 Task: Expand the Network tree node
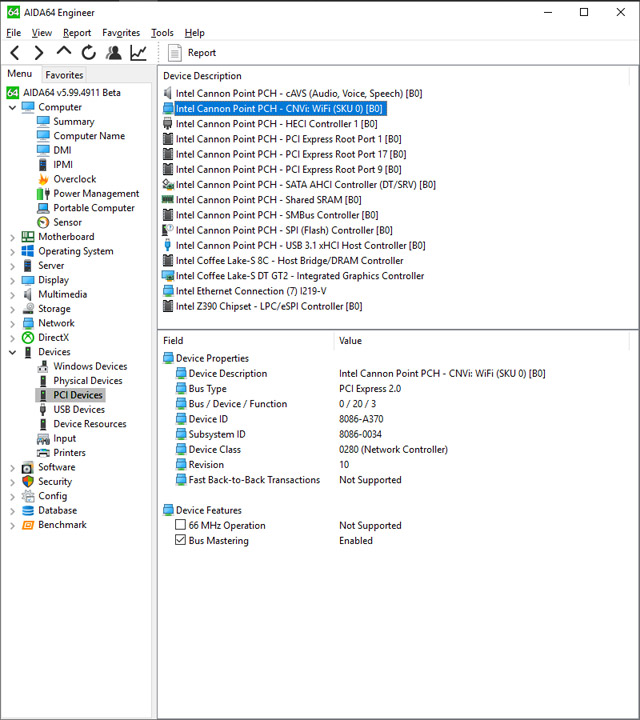12,324
